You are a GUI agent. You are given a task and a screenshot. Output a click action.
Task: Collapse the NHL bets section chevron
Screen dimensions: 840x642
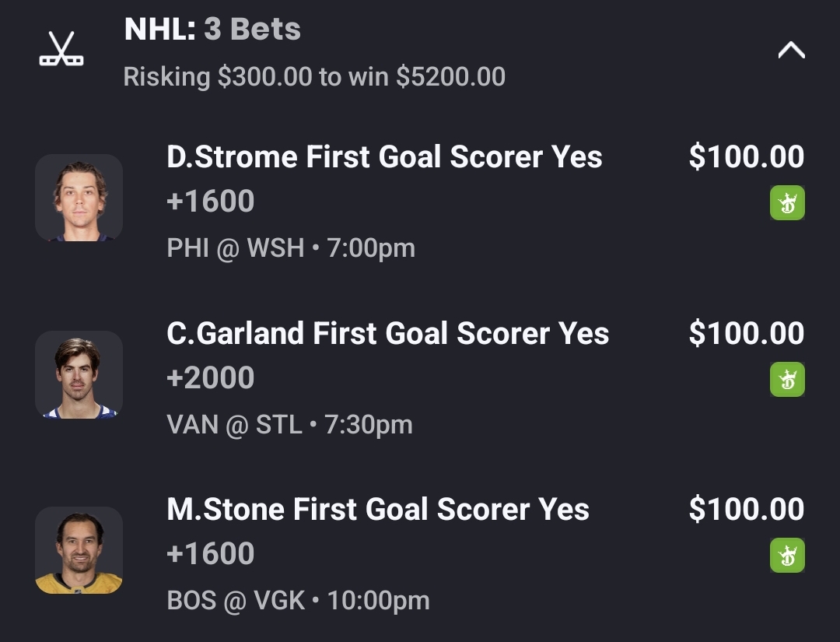click(x=791, y=51)
